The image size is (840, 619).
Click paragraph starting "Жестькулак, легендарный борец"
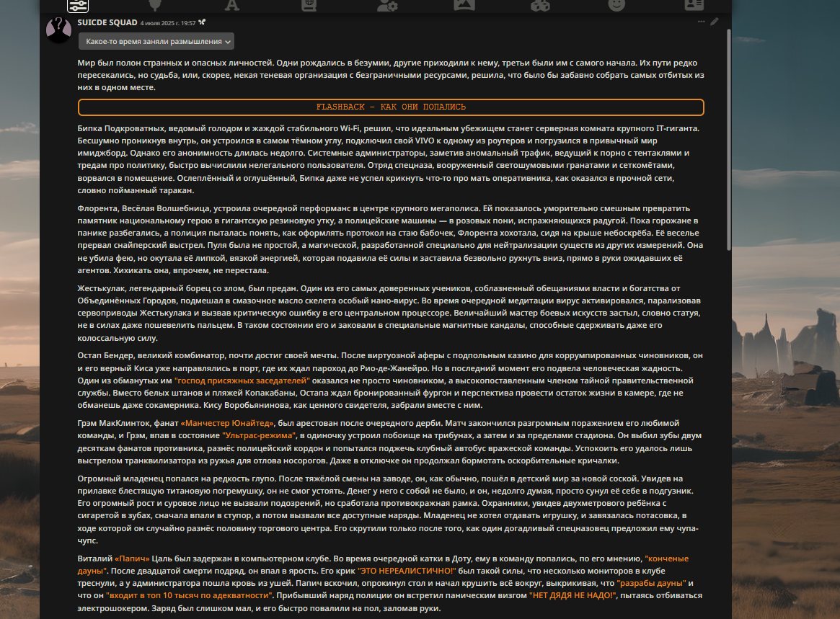[391, 313]
